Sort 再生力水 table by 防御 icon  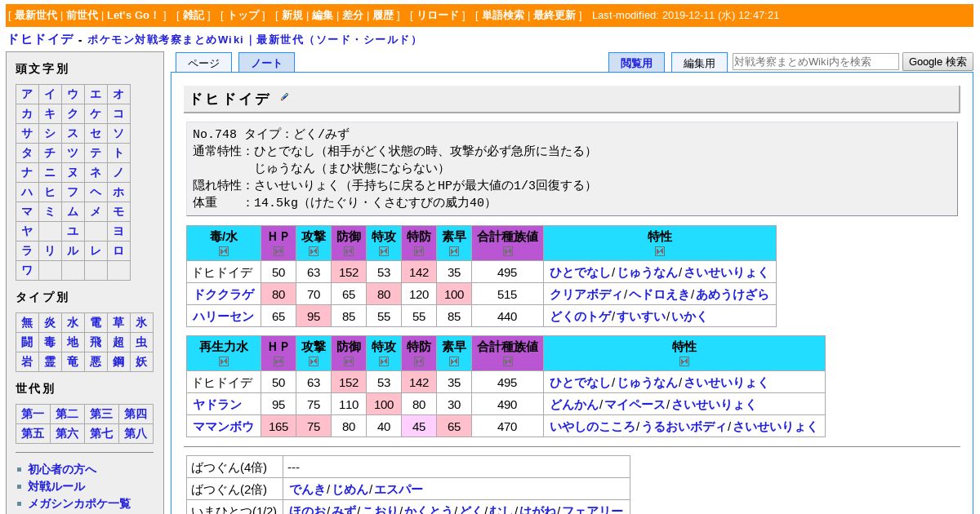pyautogui.click(x=349, y=361)
